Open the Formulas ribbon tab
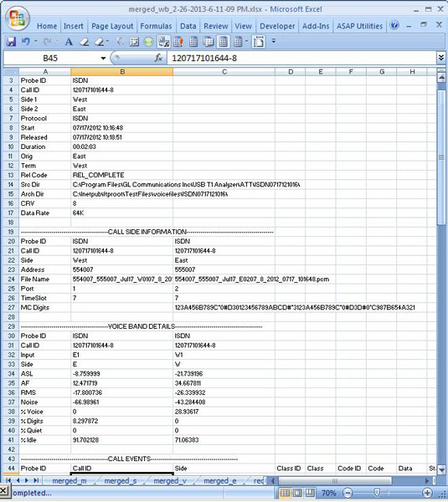Image resolution: width=448 pixels, height=502 pixels. (x=156, y=26)
